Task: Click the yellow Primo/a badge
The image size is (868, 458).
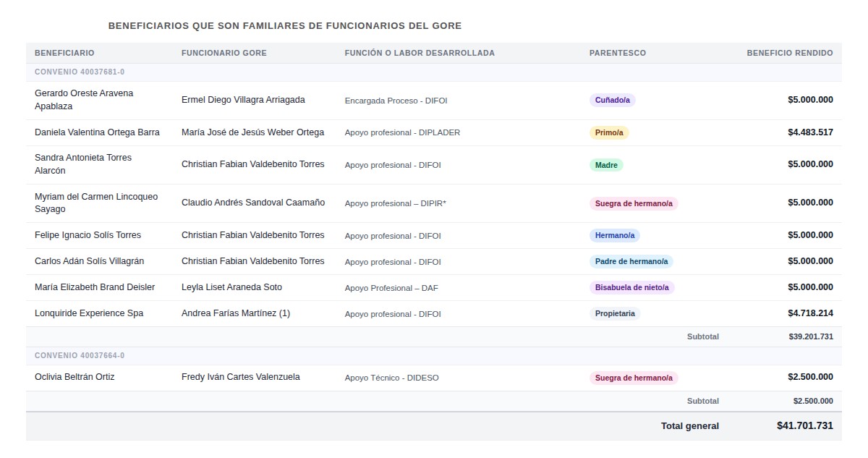Action: pyautogui.click(x=609, y=133)
